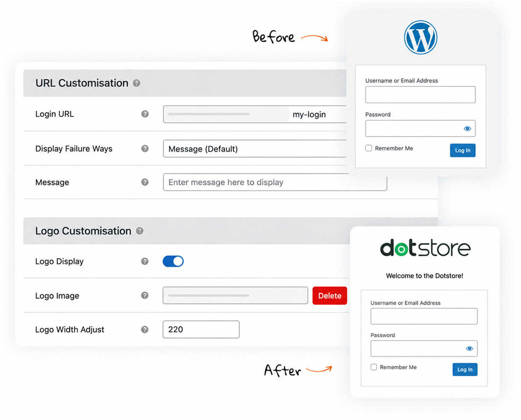The image size is (521, 420).
Task: Click Log In on Dotstore login form
Action: coord(465,369)
